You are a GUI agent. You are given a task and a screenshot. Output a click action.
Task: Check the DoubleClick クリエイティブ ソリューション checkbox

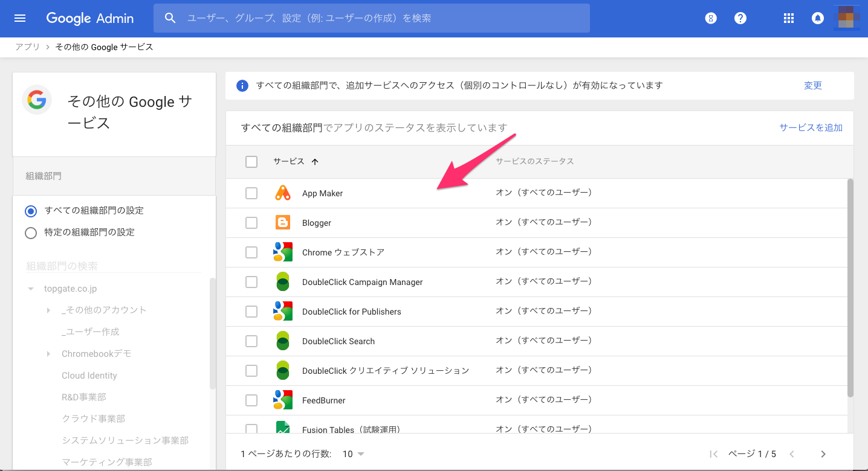tap(251, 371)
